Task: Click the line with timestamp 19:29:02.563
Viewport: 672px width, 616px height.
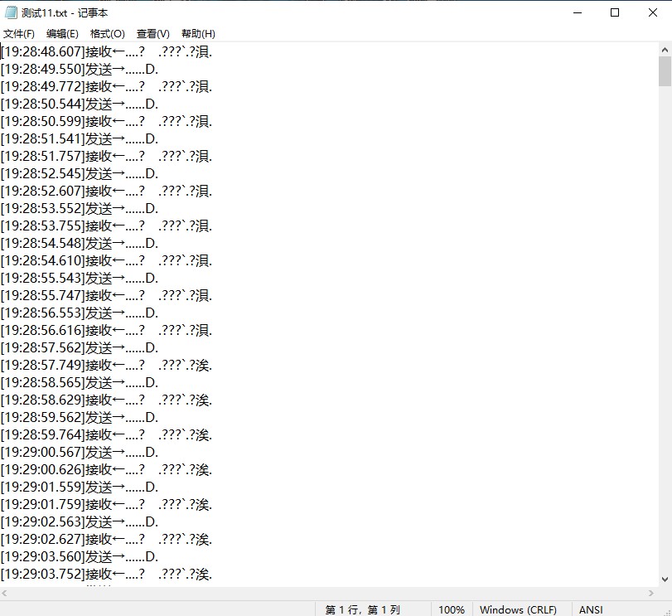Action: tap(80, 521)
